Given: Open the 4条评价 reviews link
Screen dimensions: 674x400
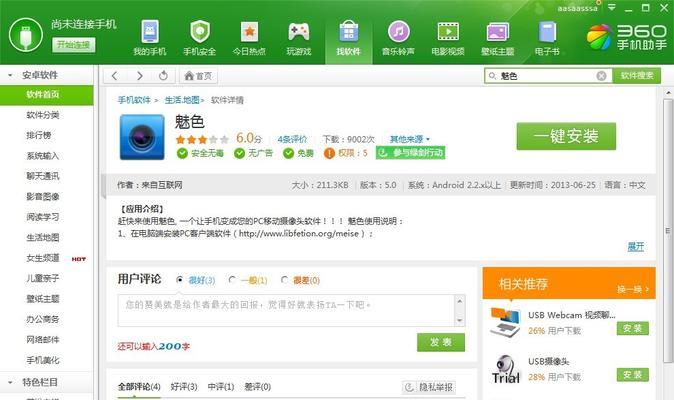Looking at the screenshot, I should coord(292,139).
